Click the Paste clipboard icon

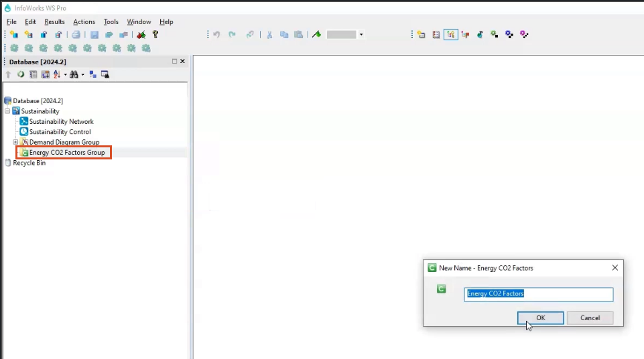(299, 35)
